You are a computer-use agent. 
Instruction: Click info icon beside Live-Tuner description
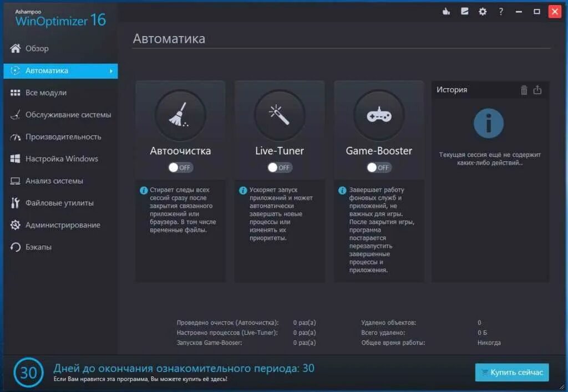click(243, 190)
